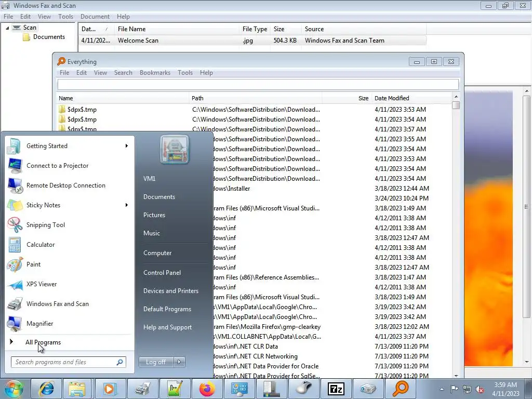532x399 pixels.
Task: Click the mouse settings taskbar icon
Action: [x=303, y=389]
